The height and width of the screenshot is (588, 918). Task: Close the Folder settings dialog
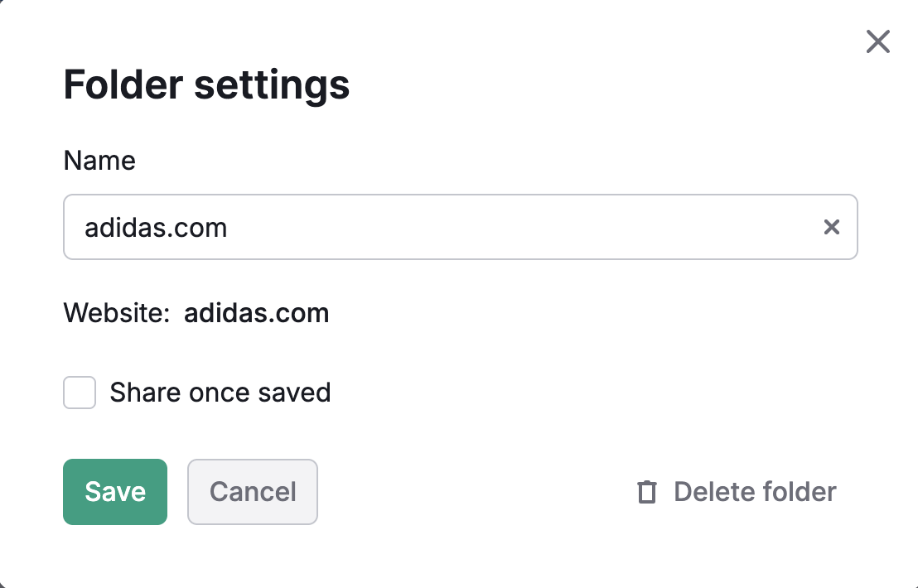pos(877,41)
